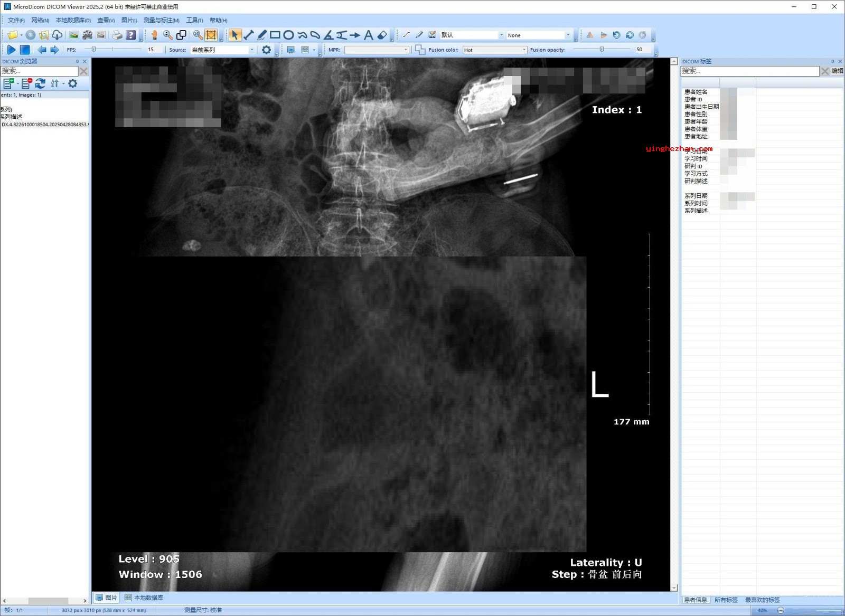Select the ellipse measurement tool
The image size is (845, 616).
(288, 35)
